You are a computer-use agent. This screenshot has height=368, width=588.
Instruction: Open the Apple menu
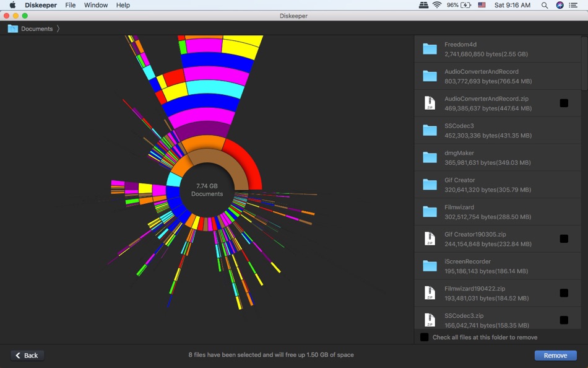click(12, 5)
